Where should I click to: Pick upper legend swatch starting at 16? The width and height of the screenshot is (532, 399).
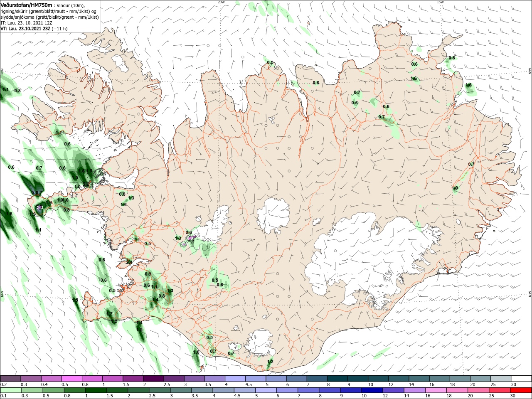pos(440,379)
